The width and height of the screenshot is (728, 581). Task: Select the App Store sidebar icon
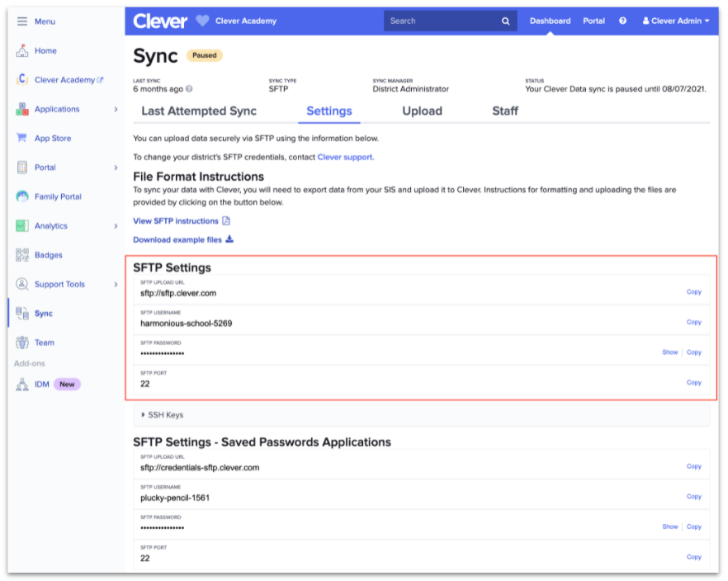(51, 138)
